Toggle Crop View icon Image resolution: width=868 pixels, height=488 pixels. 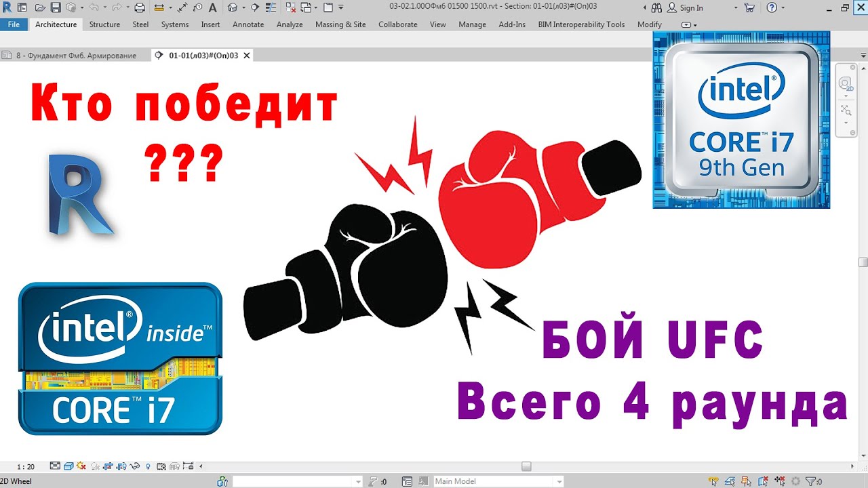click(108, 466)
